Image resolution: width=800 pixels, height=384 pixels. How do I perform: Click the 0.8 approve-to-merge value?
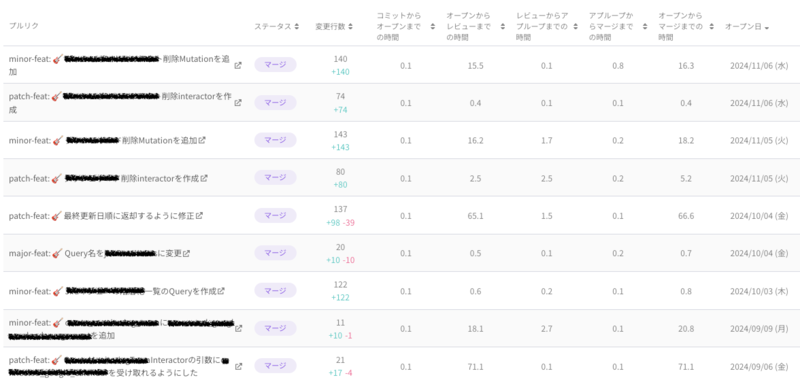tap(617, 66)
